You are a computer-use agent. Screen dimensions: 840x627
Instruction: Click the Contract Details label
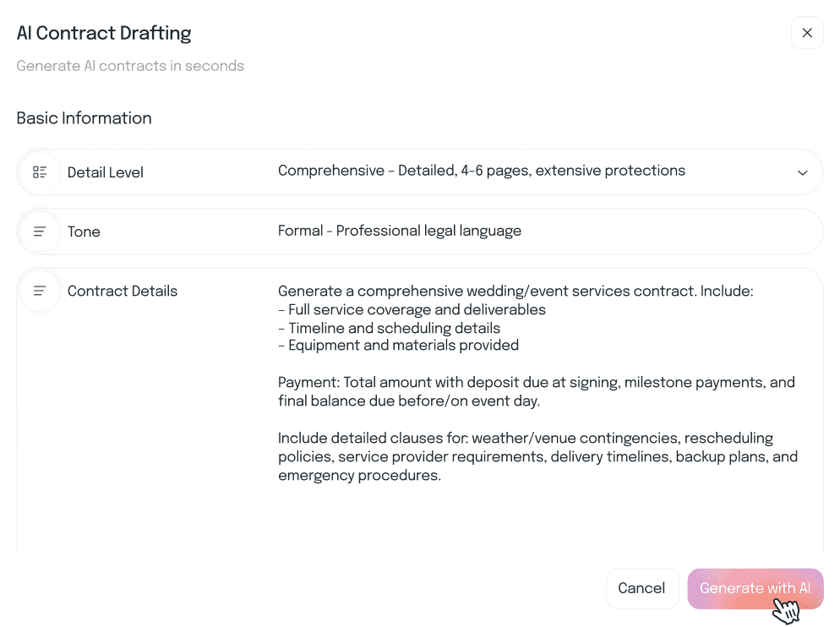(123, 291)
